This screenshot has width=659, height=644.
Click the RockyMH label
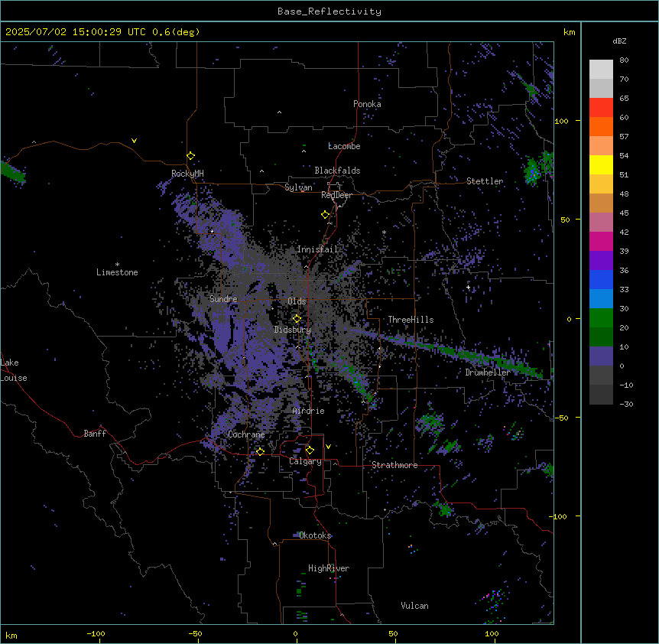tap(187, 174)
